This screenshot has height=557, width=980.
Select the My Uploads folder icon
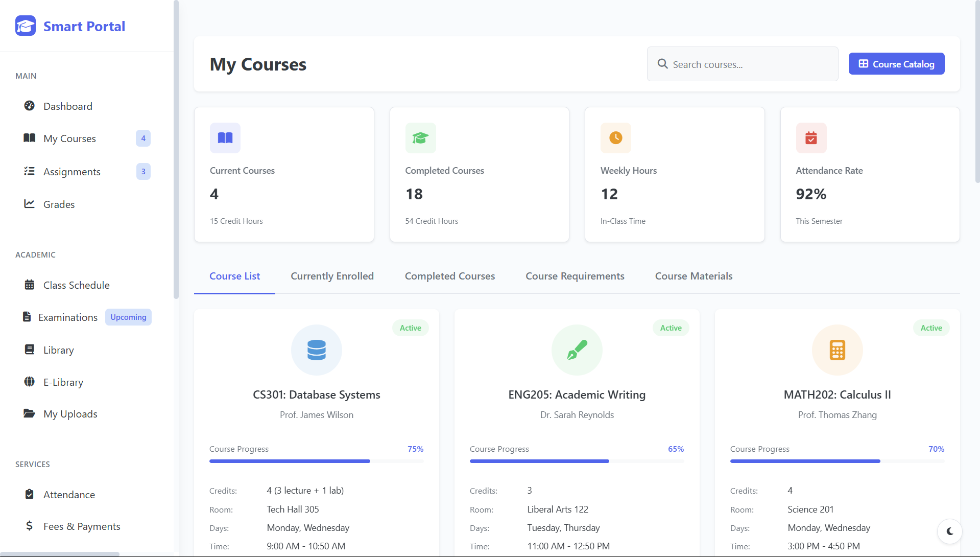30,414
